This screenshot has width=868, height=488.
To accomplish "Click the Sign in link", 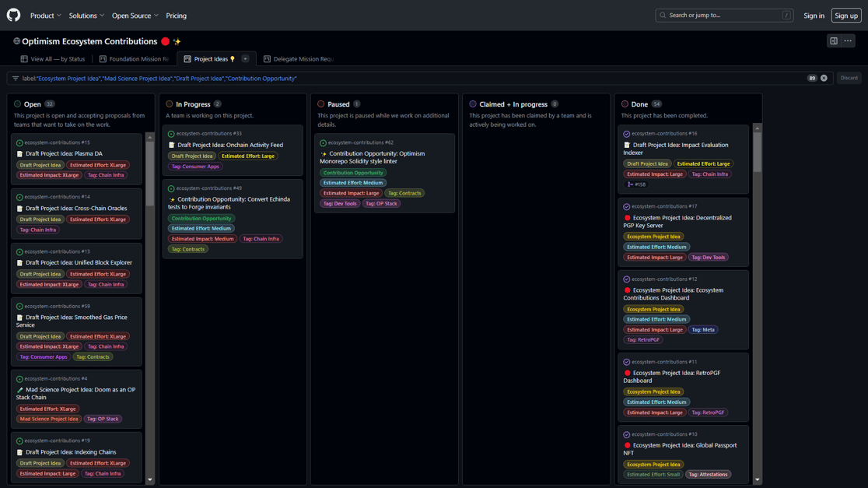I will 814,16.
